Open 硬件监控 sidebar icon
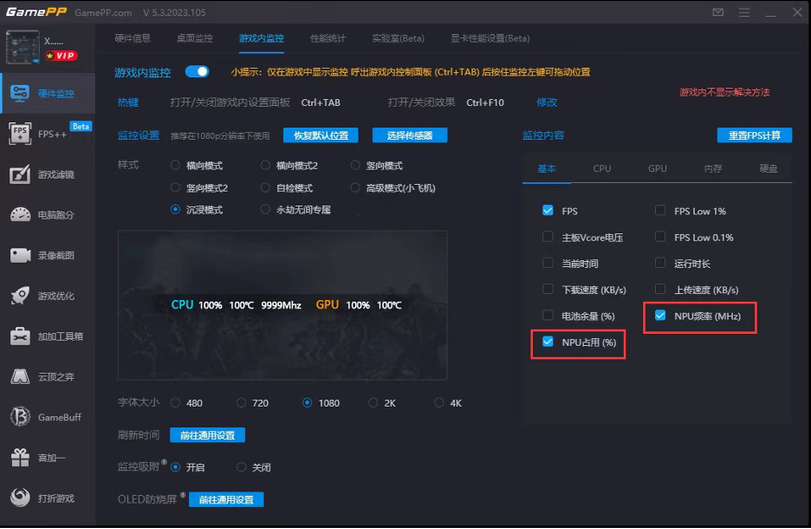811x529 pixels. [x=20, y=93]
